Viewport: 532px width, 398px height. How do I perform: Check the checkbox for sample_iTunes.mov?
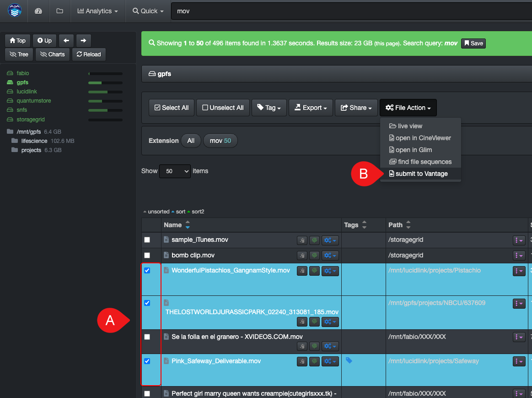(147, 240)
